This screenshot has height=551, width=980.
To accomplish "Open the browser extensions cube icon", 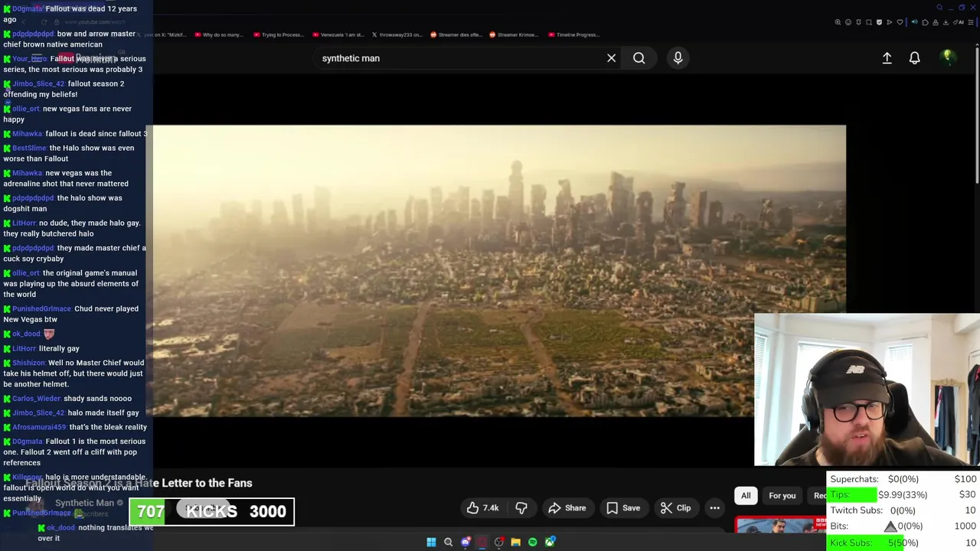I will pos(925,22).
